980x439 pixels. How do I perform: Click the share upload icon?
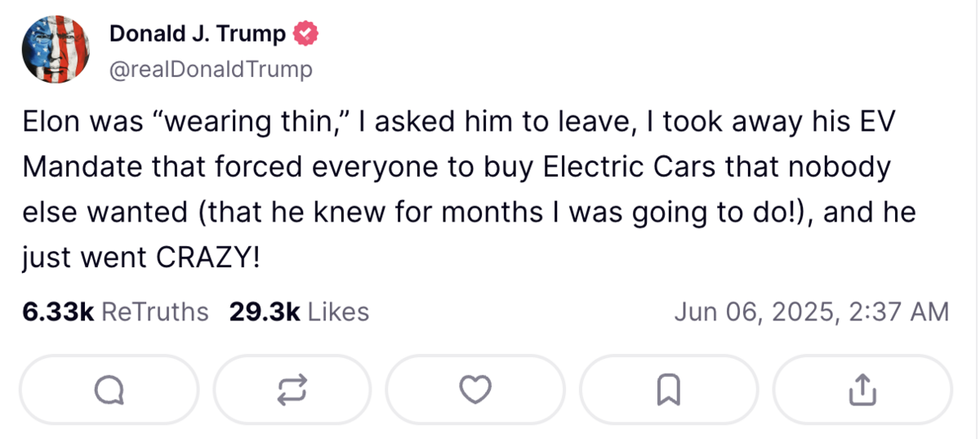(862, 391)
